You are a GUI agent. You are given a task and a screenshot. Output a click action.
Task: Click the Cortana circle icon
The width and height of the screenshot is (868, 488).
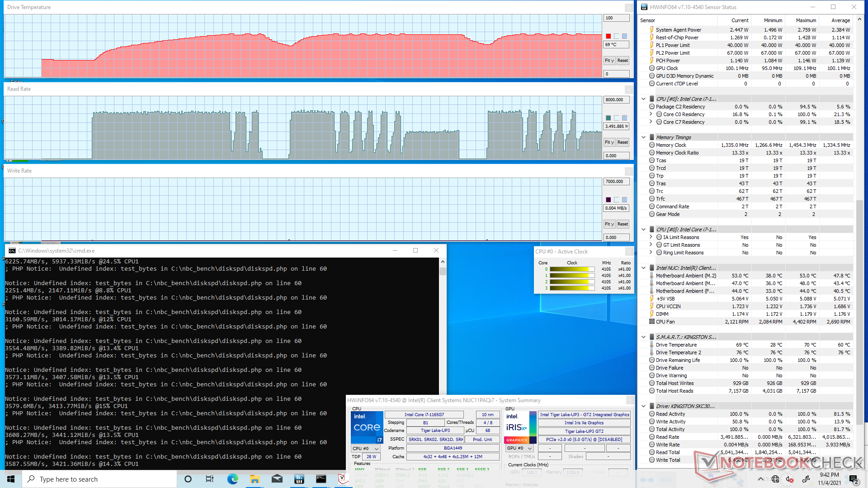point(188,479)
